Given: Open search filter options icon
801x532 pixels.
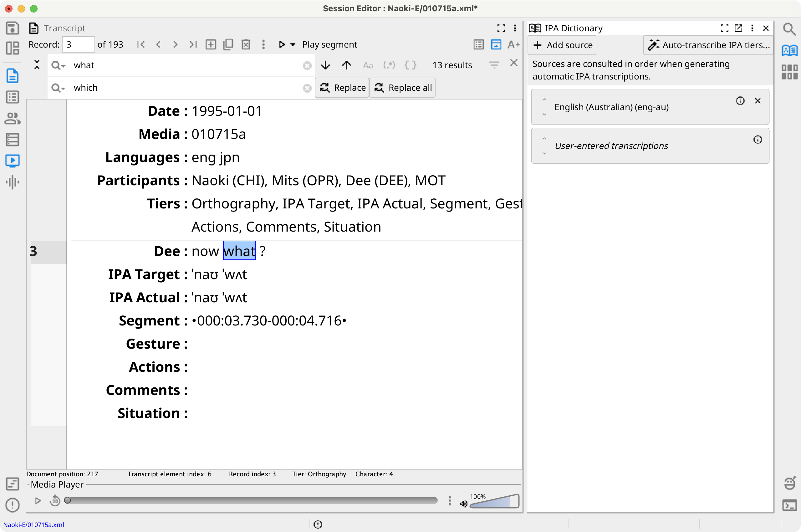Looking at the screenshot, I should [494, 65].
